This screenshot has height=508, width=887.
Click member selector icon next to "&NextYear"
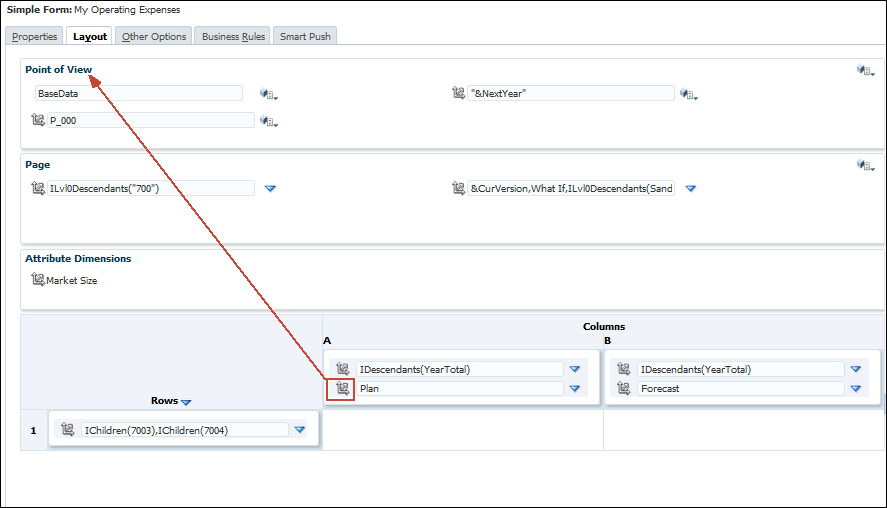coord(458,93)
